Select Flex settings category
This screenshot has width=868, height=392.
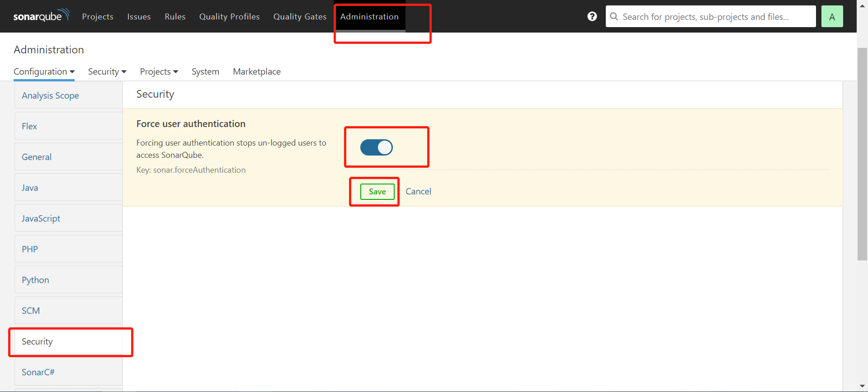[x=68, y=126]
